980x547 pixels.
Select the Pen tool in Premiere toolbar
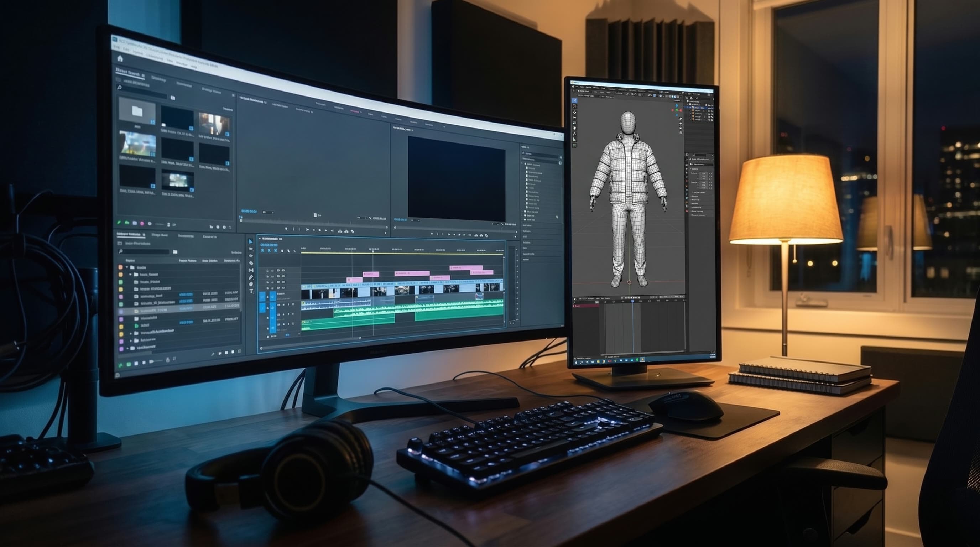coord(251,277)
